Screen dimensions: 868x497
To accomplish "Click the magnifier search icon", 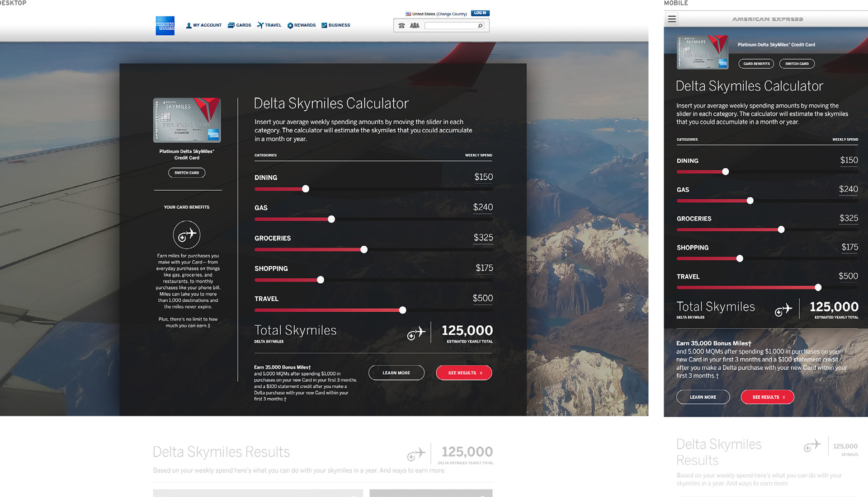I will 481,26.
